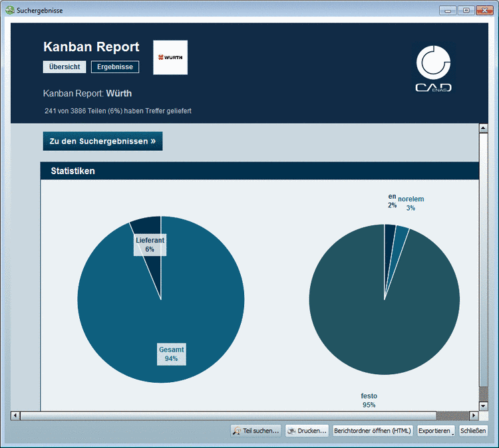Open the Drucken print dialog
Image resolution: width=499 pixels, height=448 pixels.
(x=307, y=431)
